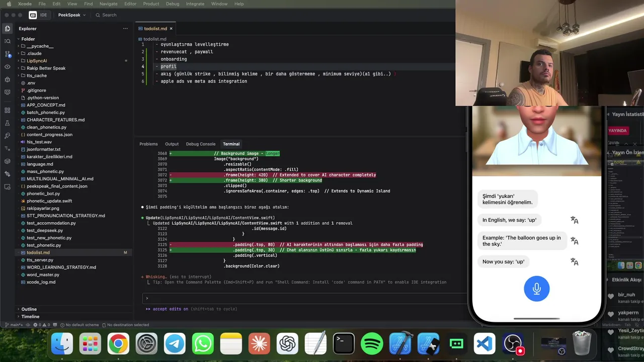
Task: Open the Integrate menu
Action: click(195, 4)
